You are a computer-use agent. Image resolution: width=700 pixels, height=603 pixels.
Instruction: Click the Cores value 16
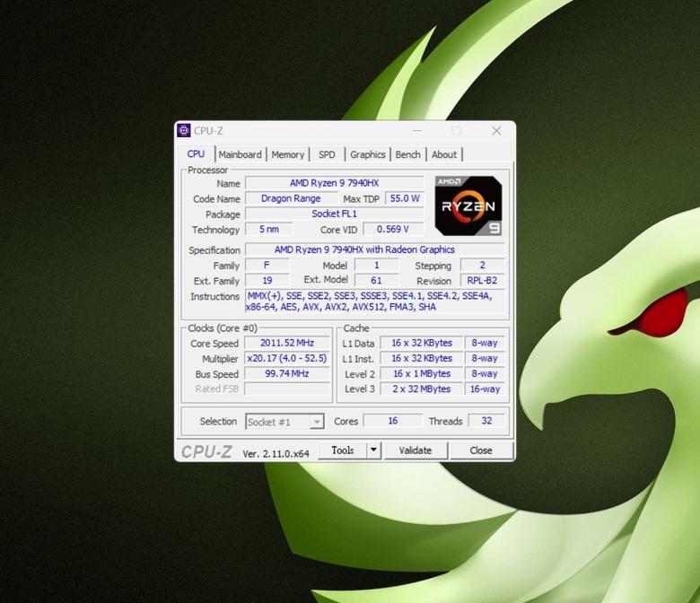coord(393,421)
